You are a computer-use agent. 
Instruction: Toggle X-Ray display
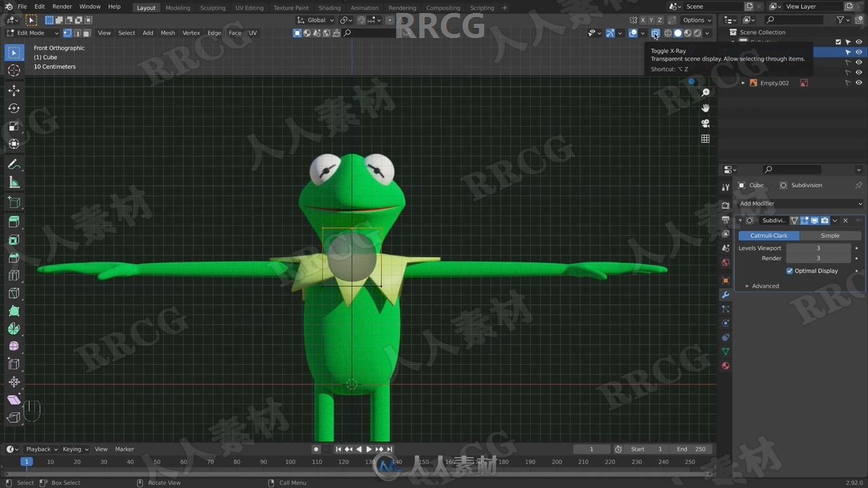[x=655, y=33]
